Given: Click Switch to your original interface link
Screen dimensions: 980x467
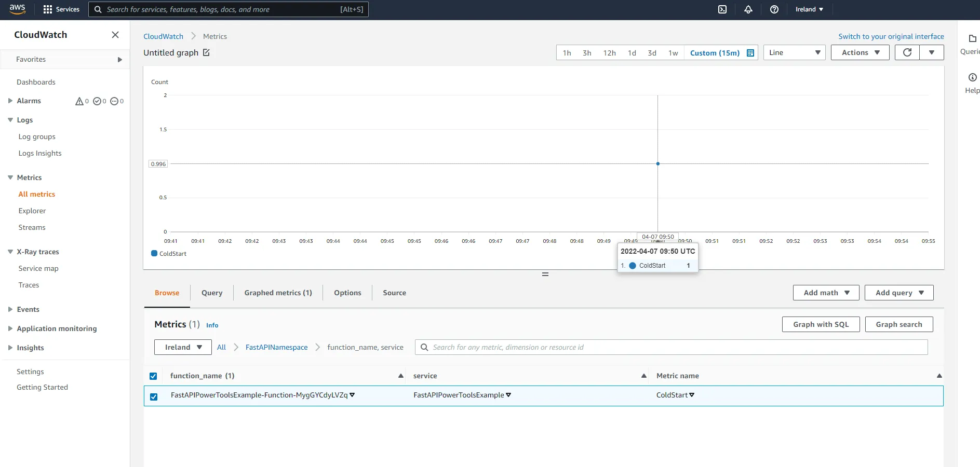Looking at the screenshot, I should (891, 36).
